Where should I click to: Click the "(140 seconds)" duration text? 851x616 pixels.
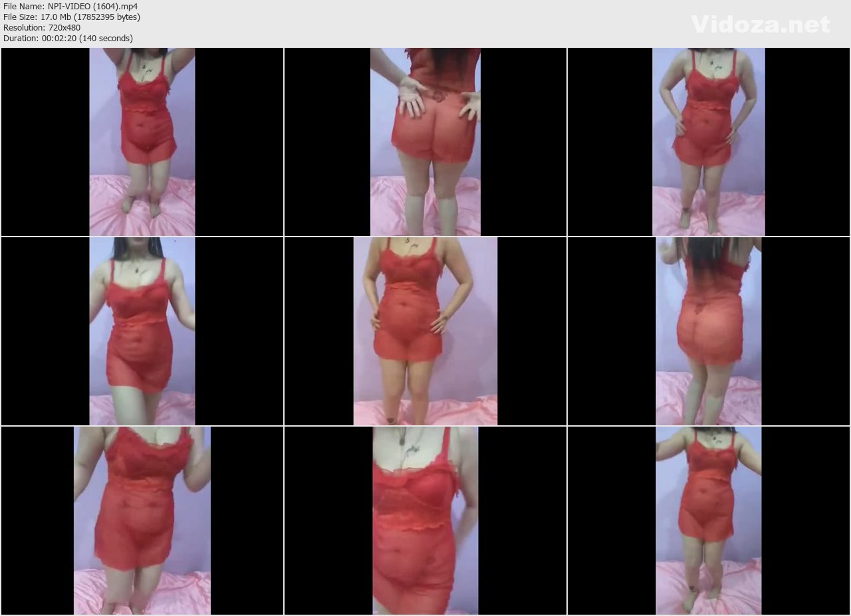(106, 39)
